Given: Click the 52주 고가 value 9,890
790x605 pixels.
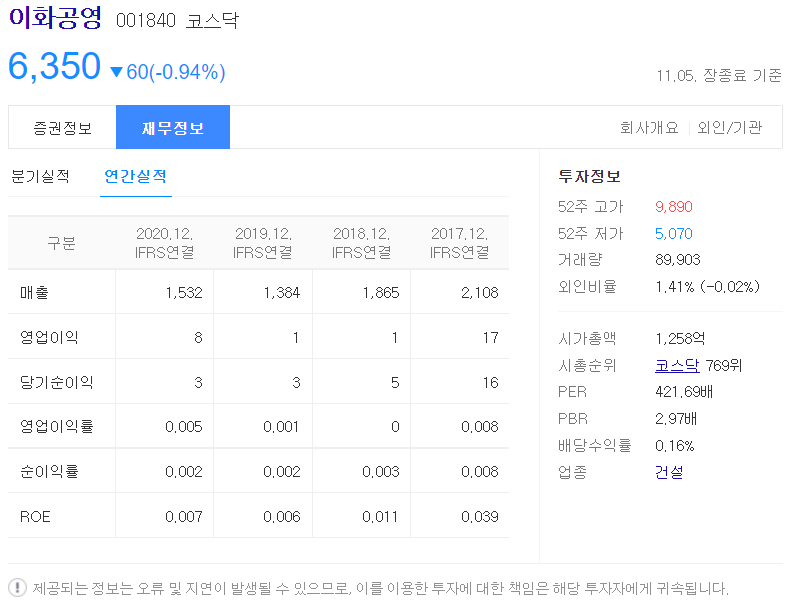Looking at the screenshot, I should point(674,207).
